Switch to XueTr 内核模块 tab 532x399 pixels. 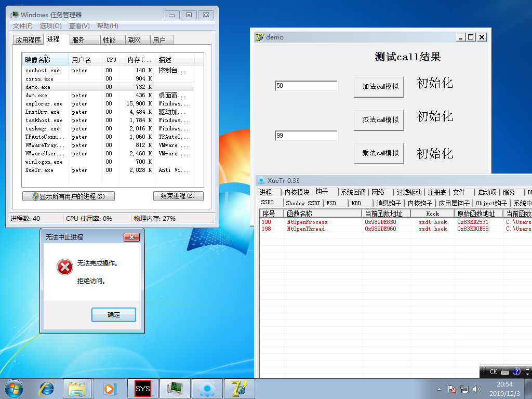tap(297, 192)
